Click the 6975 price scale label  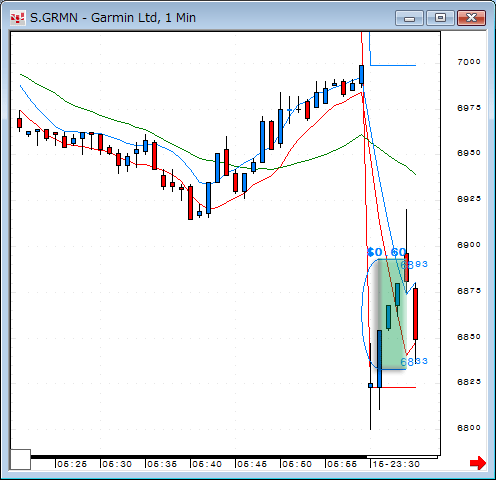click(469, 108)
